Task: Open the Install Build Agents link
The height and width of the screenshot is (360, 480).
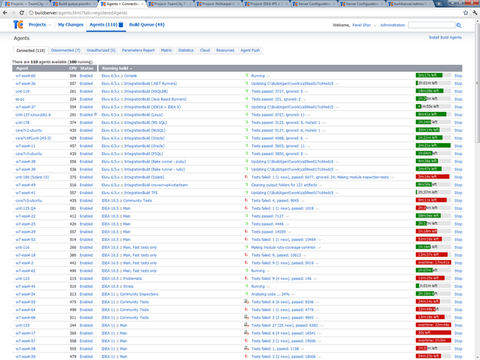Action: click(445, 37)
